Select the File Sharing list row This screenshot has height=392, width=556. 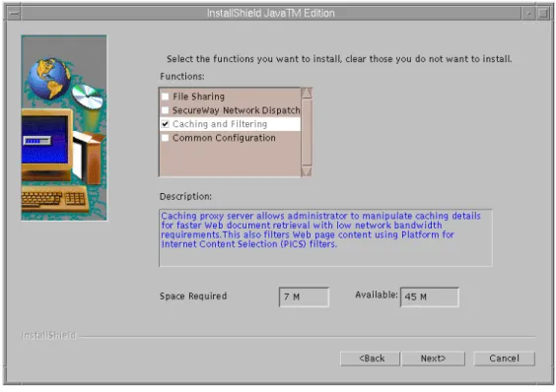230,97
